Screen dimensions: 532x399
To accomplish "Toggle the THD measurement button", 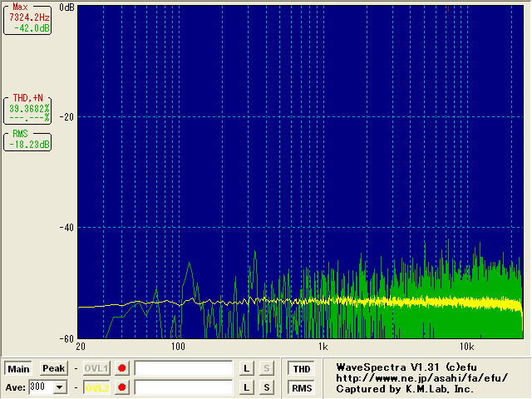I will (x=301, y=369).
